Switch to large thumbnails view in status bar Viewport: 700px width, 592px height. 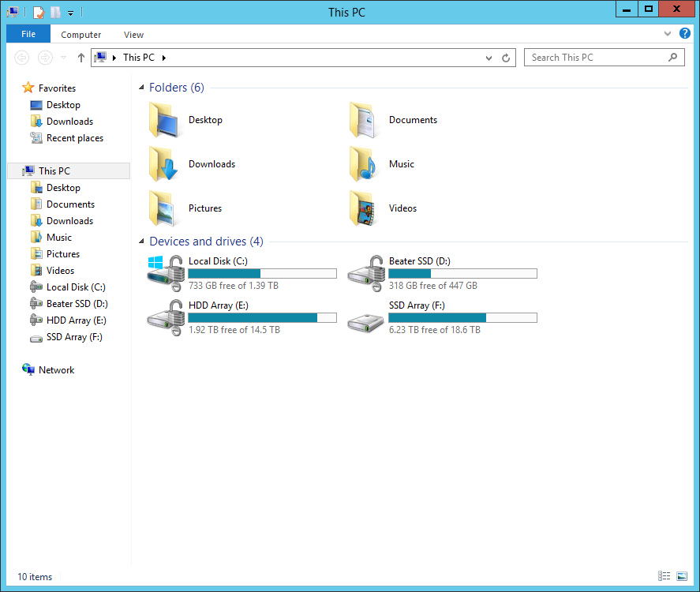682,576
